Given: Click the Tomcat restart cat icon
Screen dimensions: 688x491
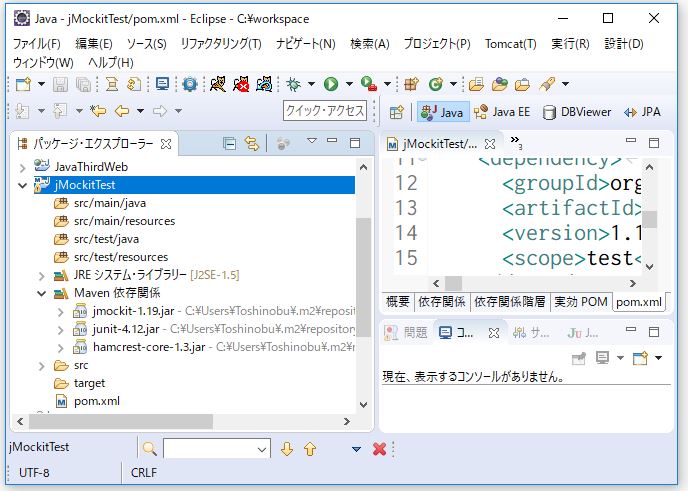Looking at the screenshot, I should point(264,84).
